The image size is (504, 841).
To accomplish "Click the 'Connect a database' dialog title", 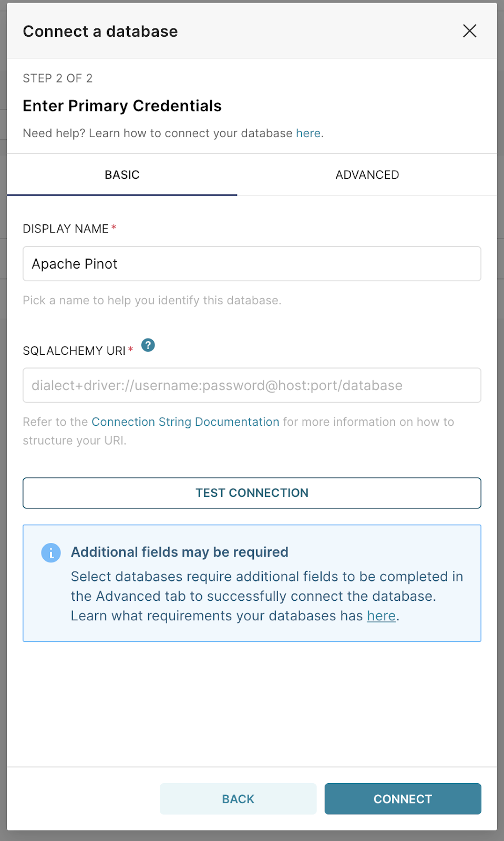I will click(x=100, y=32).
